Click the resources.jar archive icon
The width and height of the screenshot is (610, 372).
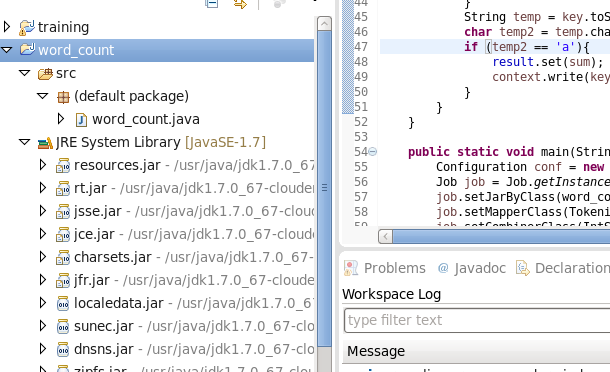[x=63, y=166]
